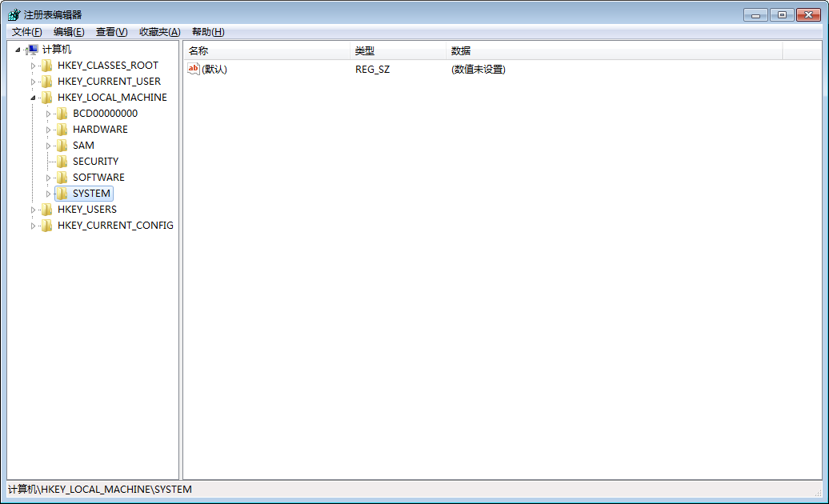Close the Registry Editor window
Screen dimensions: 829x504
(808, 14)
